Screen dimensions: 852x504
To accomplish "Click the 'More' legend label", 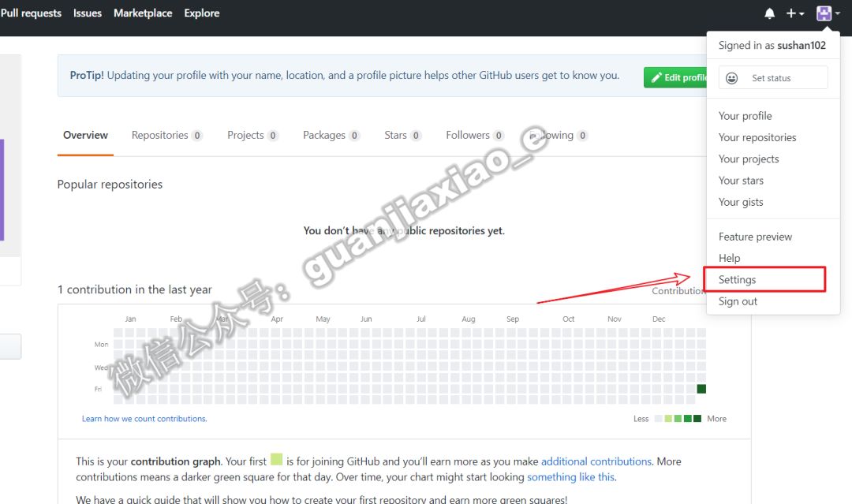I will click(716, 419).
